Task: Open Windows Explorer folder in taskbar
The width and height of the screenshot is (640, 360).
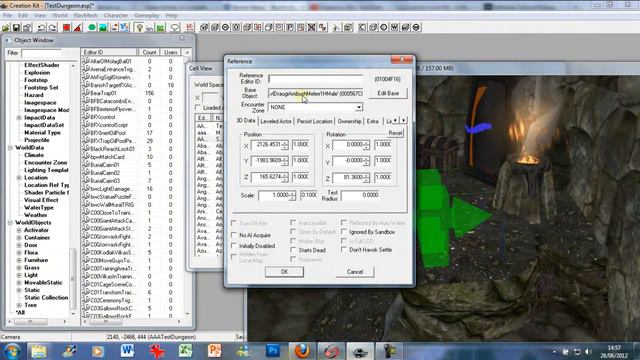Action: [x=39, y=351]
